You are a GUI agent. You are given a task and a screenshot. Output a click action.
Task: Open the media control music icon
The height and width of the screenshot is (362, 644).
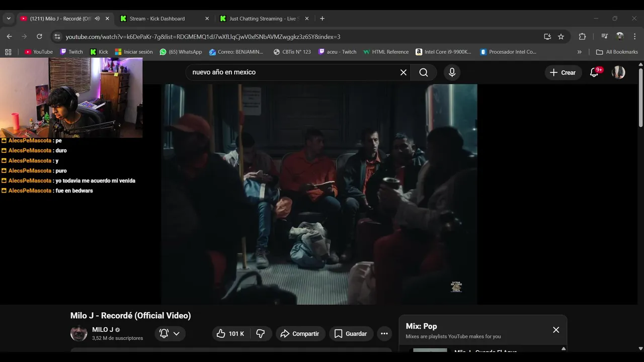[x=604, y=36]
